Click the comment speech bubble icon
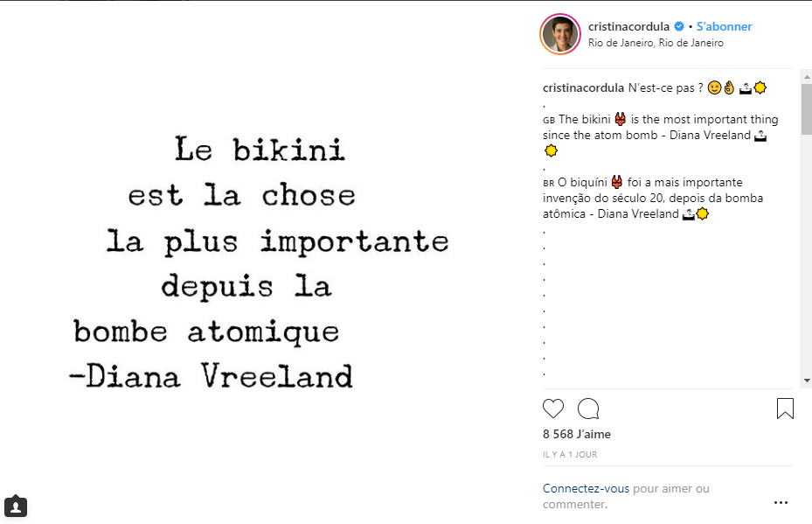Viewport: 812px width, 524px height. (x=588, y=409)
